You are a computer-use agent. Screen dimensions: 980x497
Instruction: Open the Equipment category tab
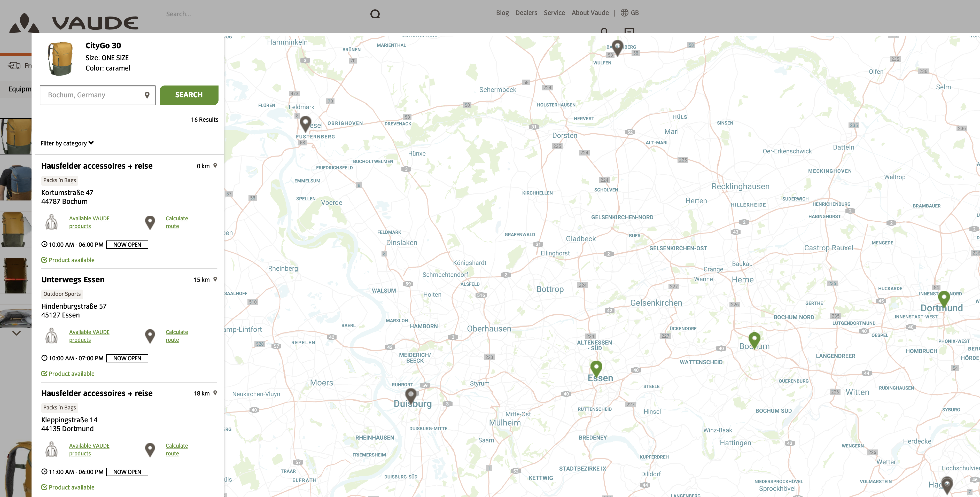point(20,89)
